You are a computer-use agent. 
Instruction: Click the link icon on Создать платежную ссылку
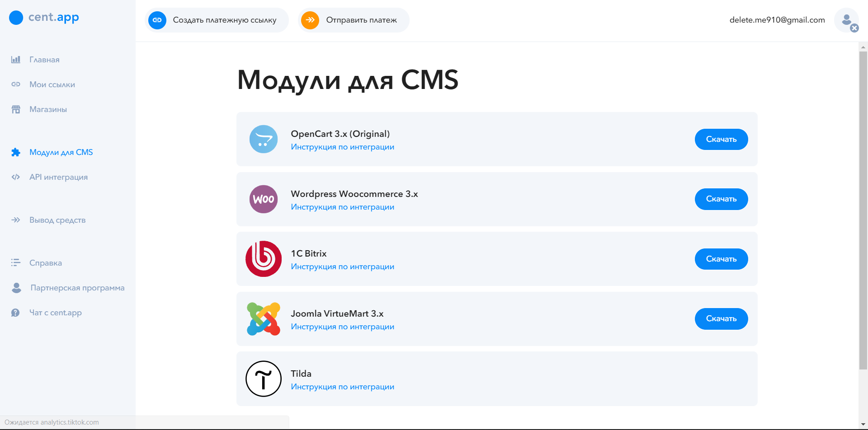[x=157, y=20]
